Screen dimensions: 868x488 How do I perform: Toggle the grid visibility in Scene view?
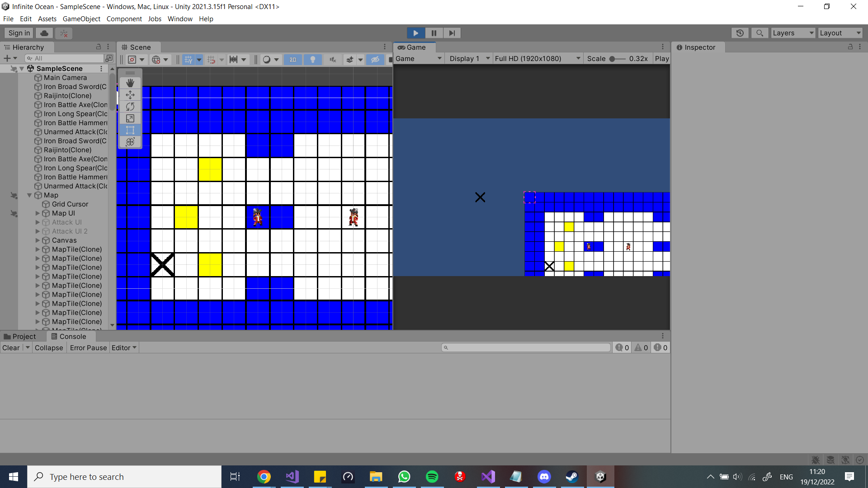(189, 59)
